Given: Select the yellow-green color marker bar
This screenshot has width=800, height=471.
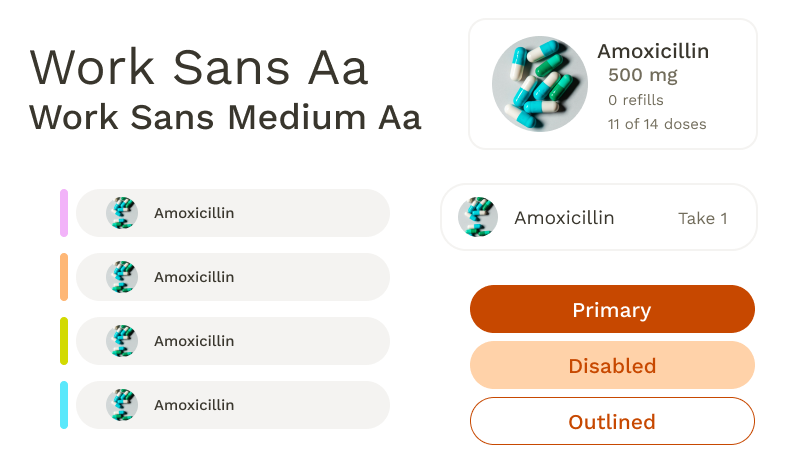Looking at the screenshot, I should point(64,341).
